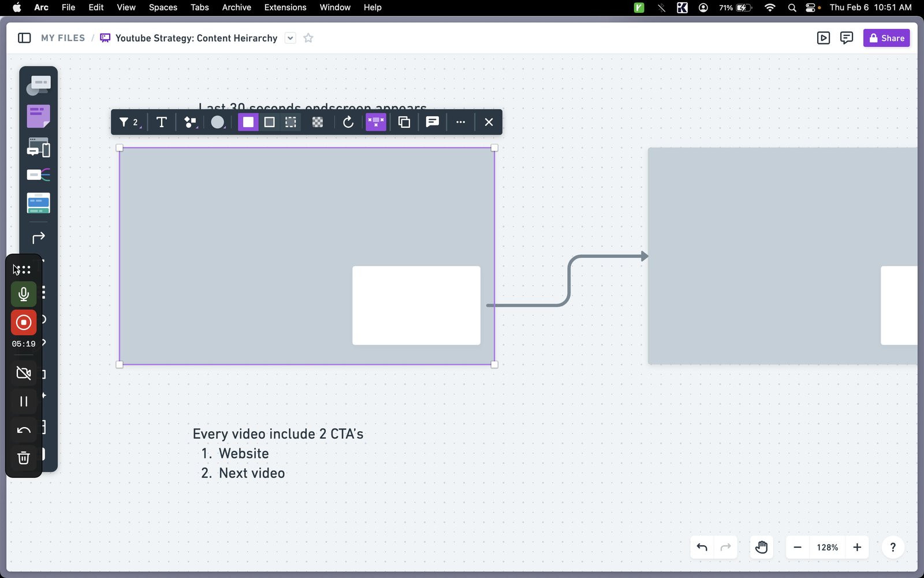Close the floating shape toolbar

tap(489, 122)
